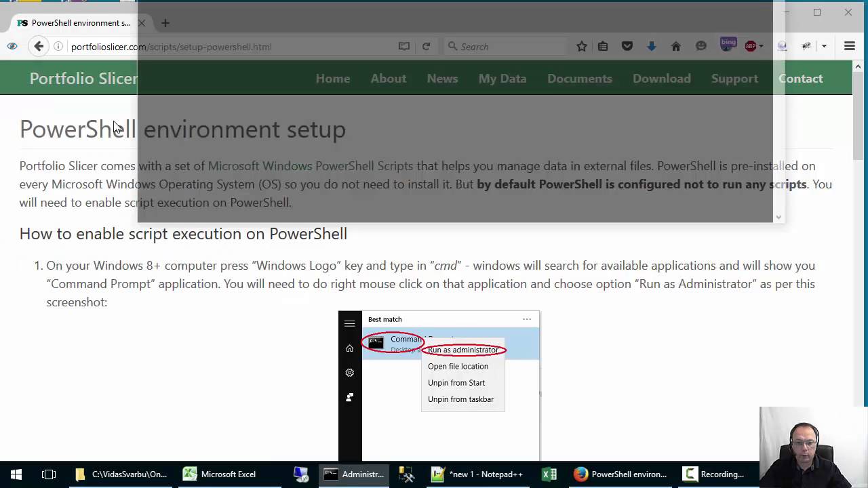Show bookmarks list icon
This screenshot has height=488, width=868.
point(603,46)
